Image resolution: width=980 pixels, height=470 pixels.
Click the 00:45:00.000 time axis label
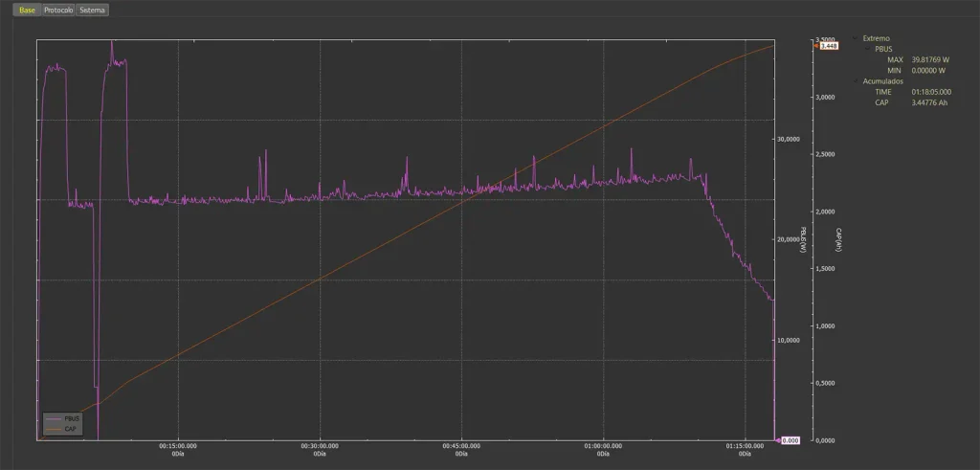coord(462,446)
